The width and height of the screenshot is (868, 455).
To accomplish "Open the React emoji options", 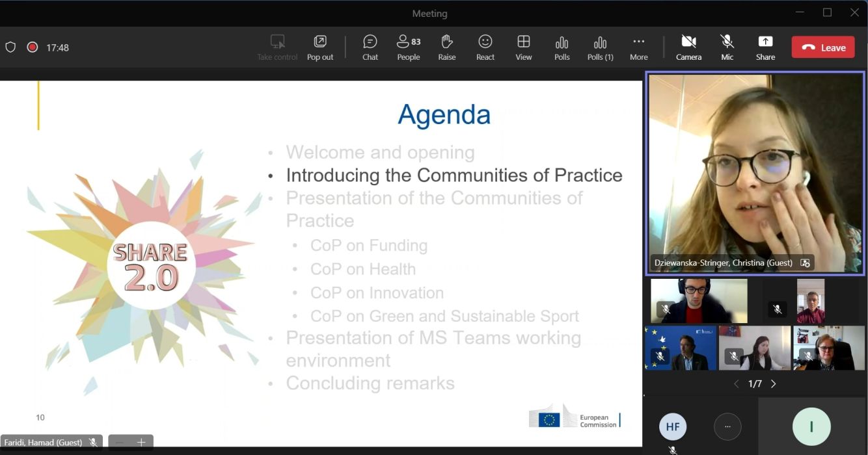I will 485,47.
